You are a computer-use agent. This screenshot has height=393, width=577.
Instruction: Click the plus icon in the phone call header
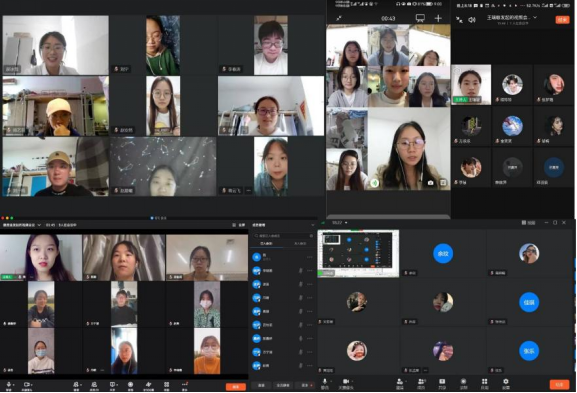438,18
